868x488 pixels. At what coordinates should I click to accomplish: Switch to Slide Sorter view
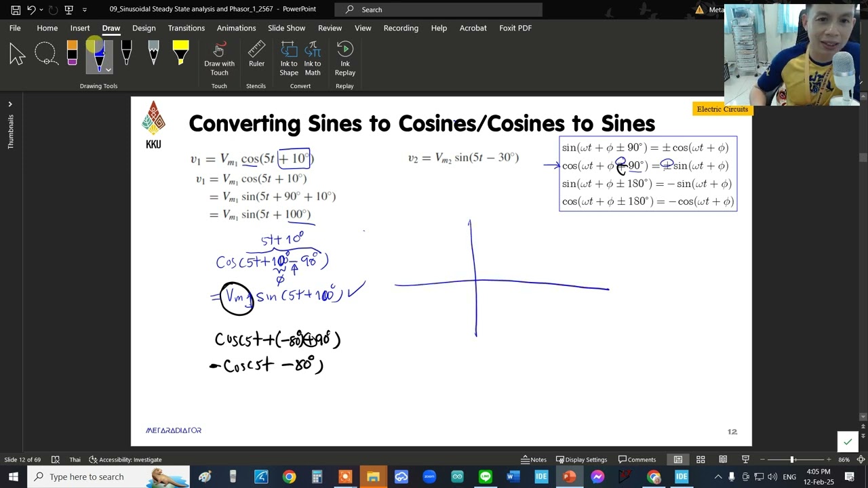(x=701, y=460)
